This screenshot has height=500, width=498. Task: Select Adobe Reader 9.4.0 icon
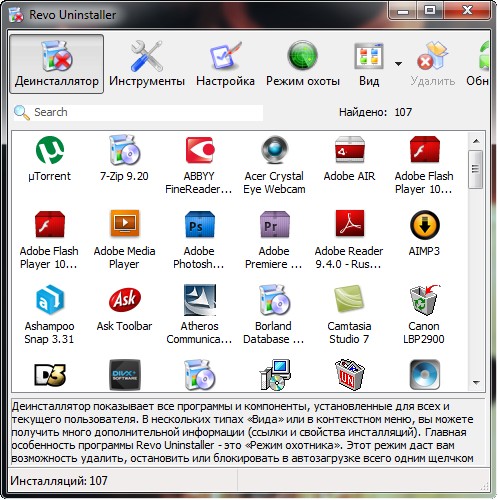349,224
